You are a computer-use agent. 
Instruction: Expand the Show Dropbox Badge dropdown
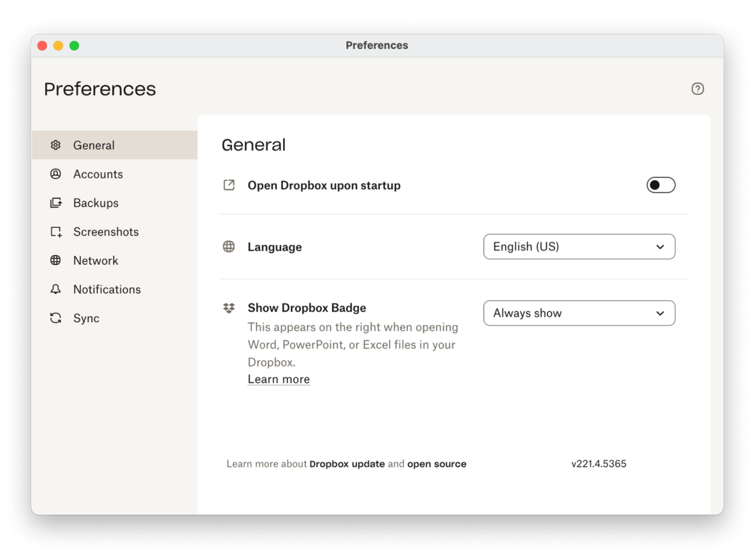click(x=578, y=313)
